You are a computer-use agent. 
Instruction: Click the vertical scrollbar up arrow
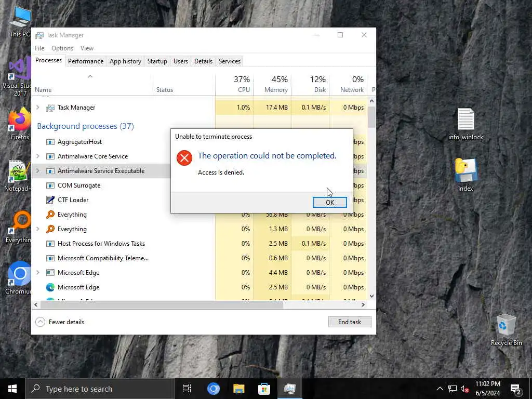tap(371, 101)
